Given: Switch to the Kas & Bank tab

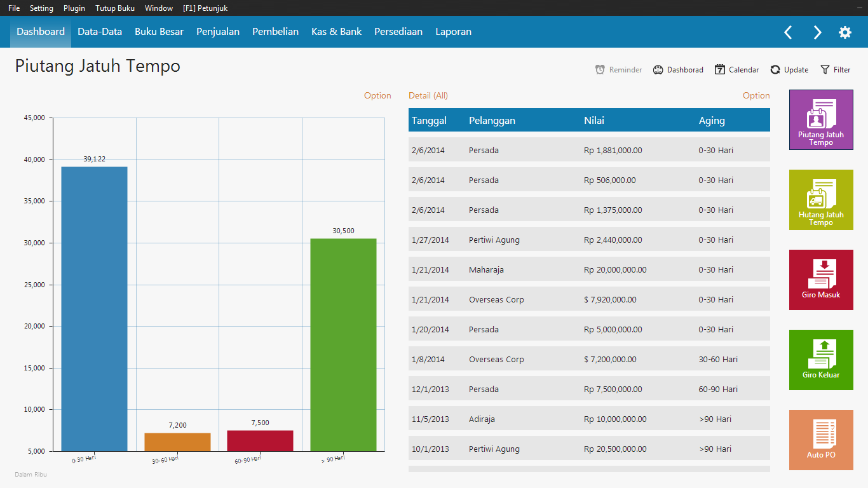Looking at the screenshot, I should coord(336,32).
